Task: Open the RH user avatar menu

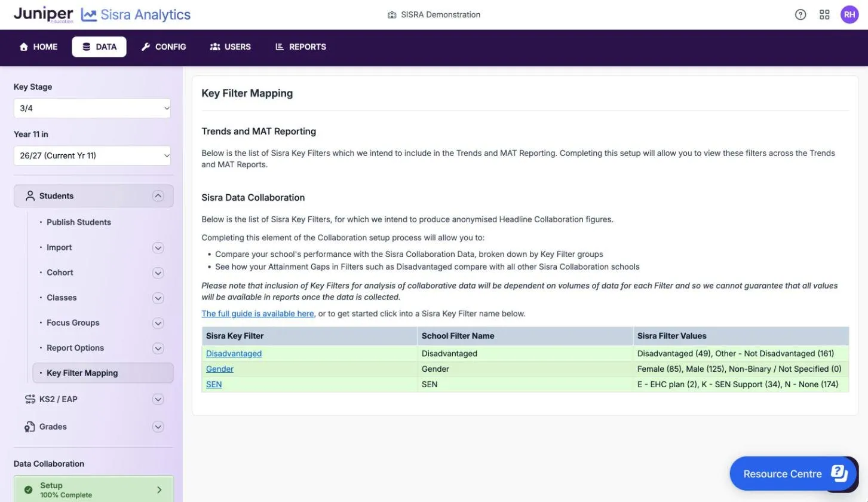Action: click(x=849, y=15)
